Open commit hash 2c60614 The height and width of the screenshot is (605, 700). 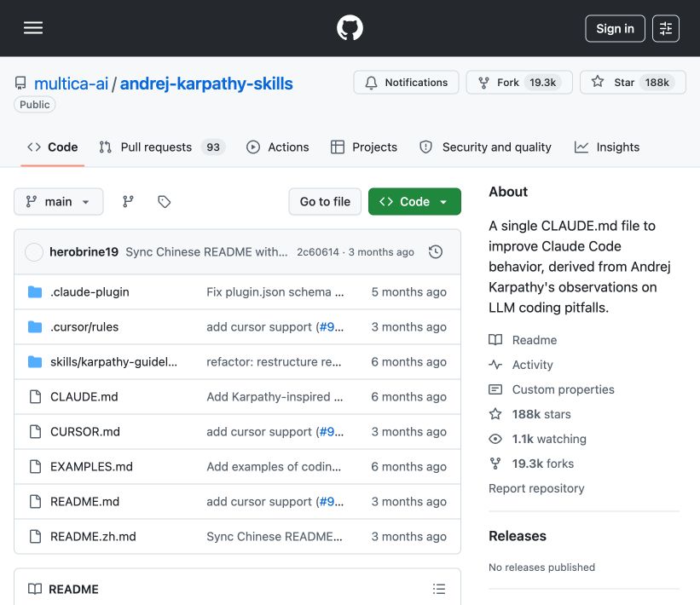point(318,252)
